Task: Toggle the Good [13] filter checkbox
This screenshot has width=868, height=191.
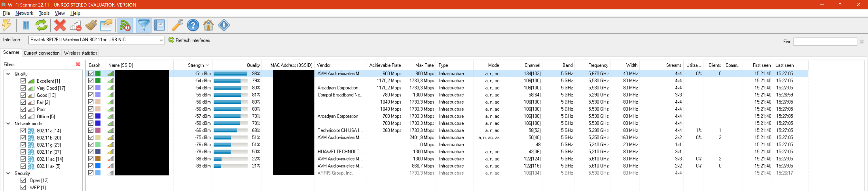Action: [x=23, y=95]
